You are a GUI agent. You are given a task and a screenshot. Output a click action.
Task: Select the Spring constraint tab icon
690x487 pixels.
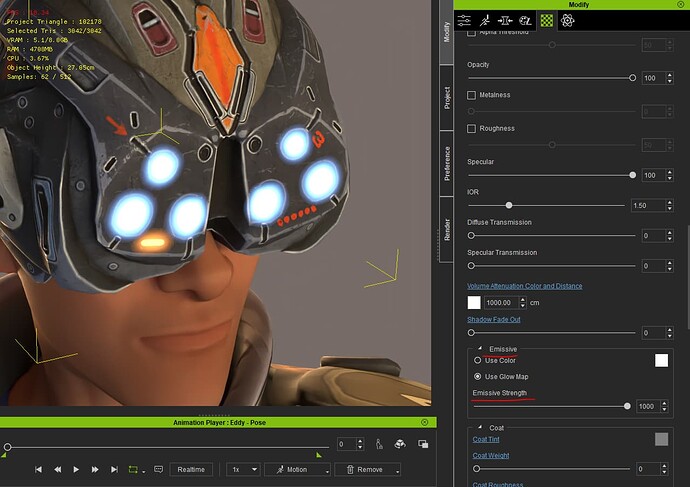505,20
